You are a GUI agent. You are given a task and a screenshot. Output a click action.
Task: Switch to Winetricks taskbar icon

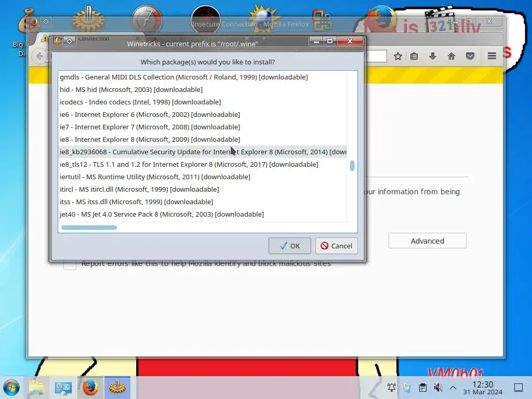click(117, 388)
